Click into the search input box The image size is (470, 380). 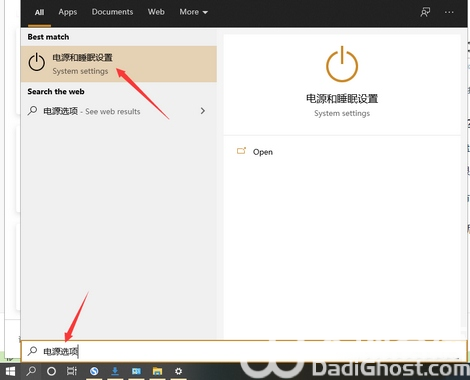click(x=244, y=351)
